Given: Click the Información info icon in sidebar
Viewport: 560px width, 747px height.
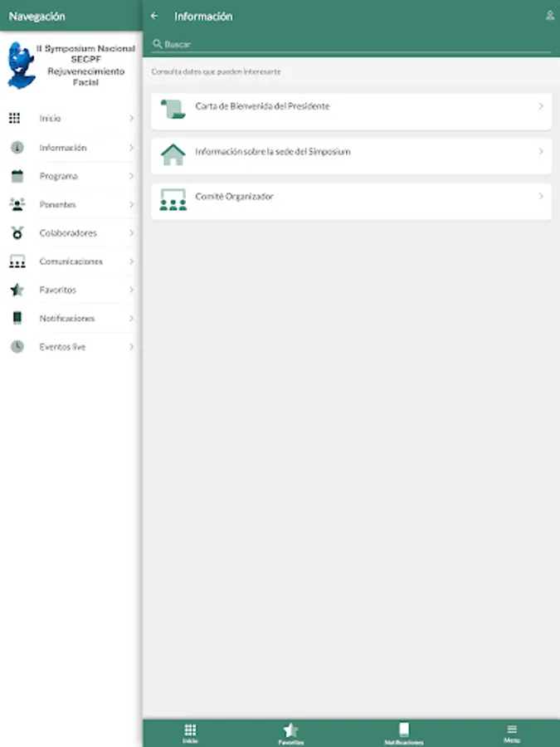Looking at the screenshot, I should (x=17, y=148).
